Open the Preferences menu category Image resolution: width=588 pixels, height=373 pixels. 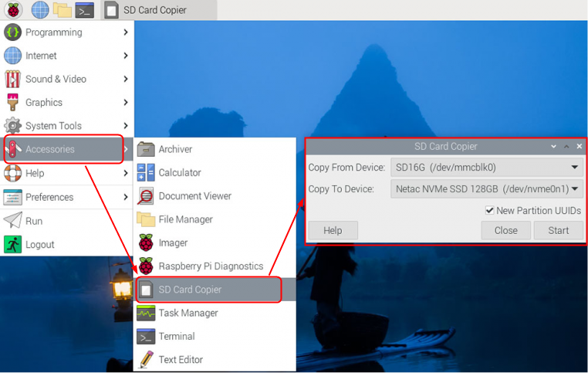tap(66, 197)
